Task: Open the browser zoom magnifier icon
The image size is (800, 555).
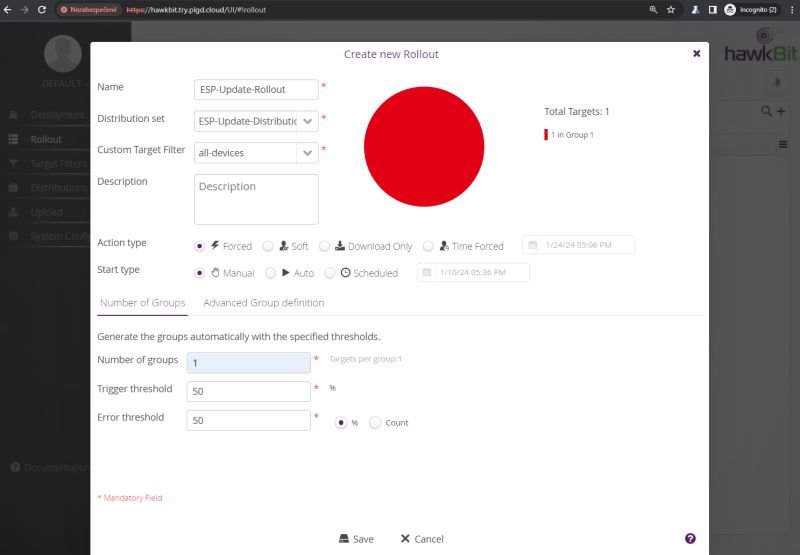Action: [x=653, y=10]
